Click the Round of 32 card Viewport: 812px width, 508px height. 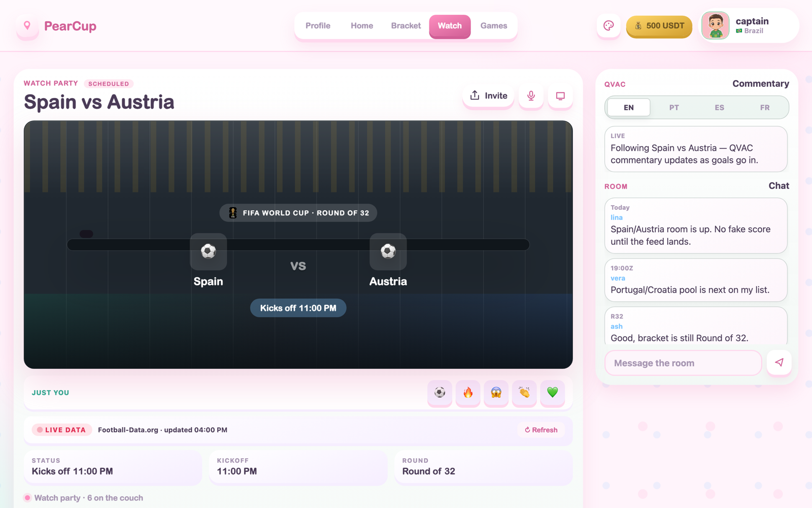pos(484,466)
